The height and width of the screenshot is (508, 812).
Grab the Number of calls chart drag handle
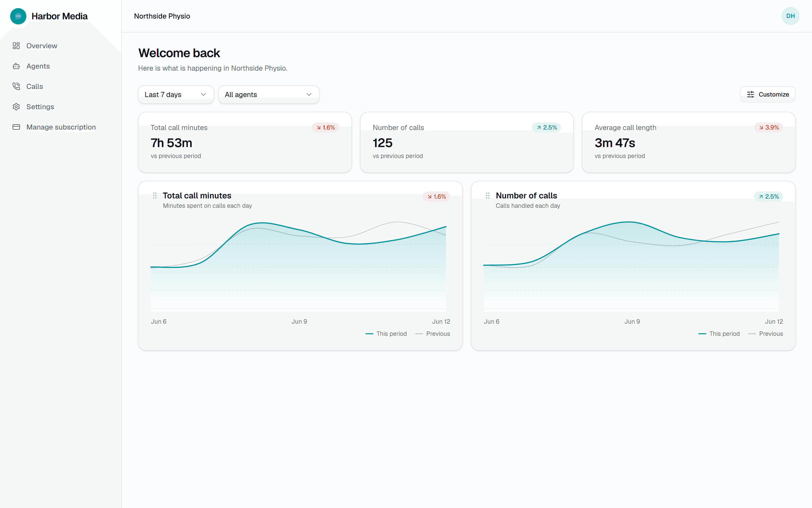click(x=487, y=196)
